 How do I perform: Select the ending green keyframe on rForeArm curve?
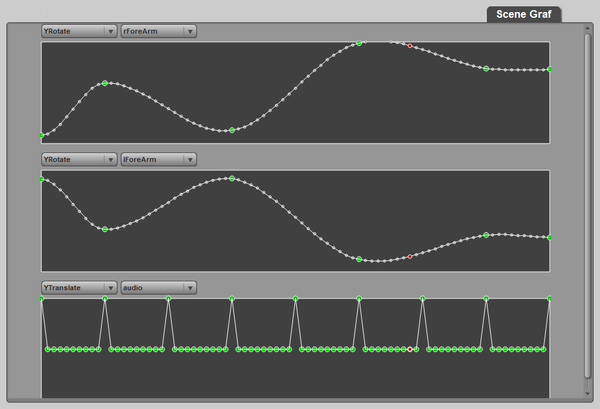click(x=549, y=69)
